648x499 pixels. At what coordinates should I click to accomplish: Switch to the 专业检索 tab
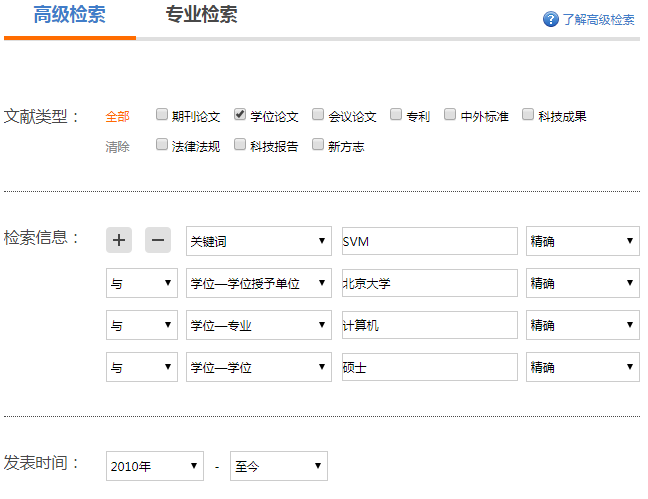click(201, 15)
